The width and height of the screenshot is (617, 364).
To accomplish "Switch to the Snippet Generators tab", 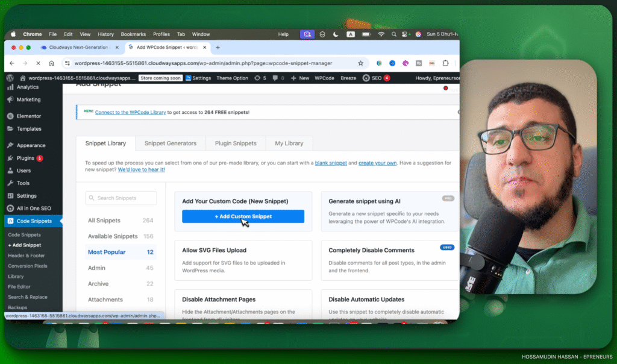I will 171,143.
